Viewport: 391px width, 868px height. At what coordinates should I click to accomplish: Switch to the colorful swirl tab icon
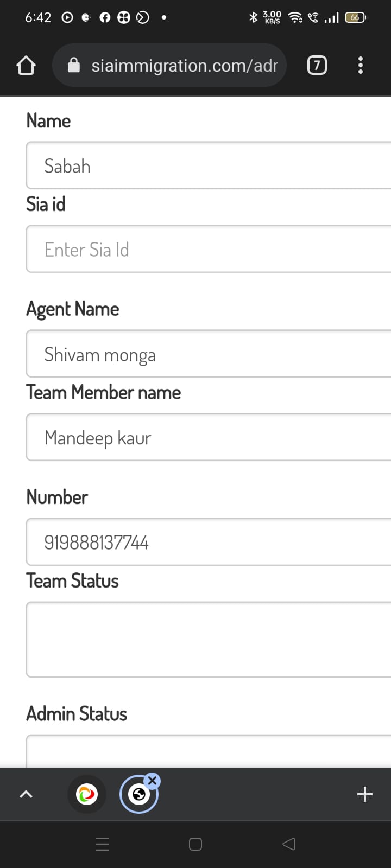click(87, 794)
